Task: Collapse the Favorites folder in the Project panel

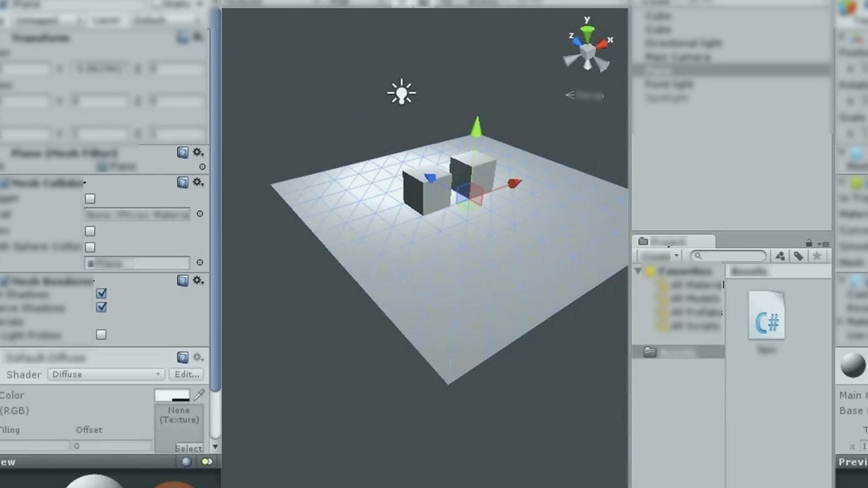Action: 636,270
